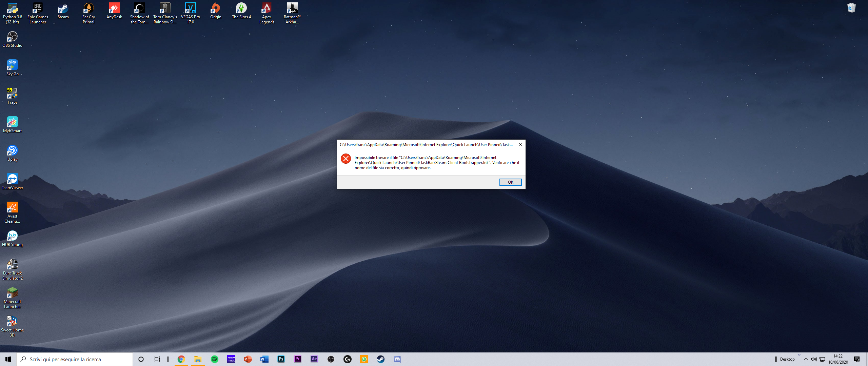The height and width of the screenshot is (366, 868).
Task: Open Discord from the taskbar
Action: [397, 359]
